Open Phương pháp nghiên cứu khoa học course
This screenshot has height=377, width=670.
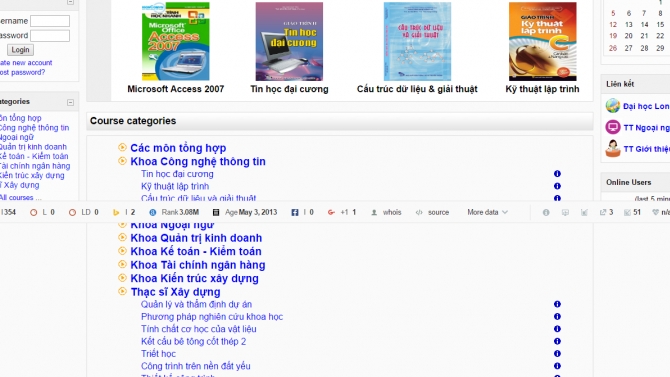(x=212, y=317)
